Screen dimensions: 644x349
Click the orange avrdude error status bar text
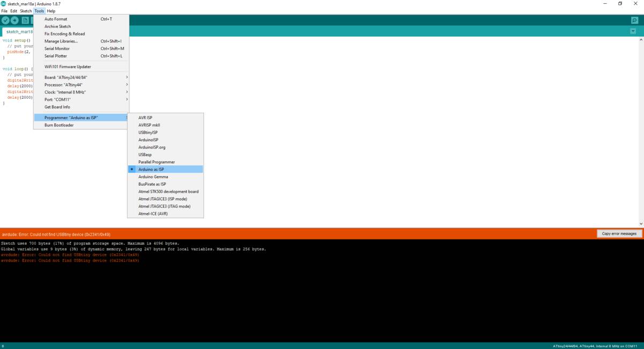click(x=56, y=234)
